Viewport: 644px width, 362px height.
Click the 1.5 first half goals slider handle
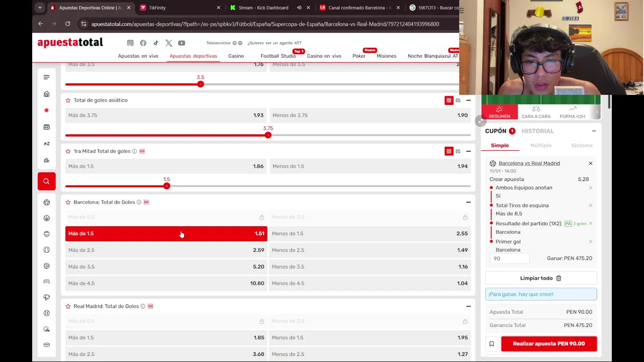[x=167, y=186]
